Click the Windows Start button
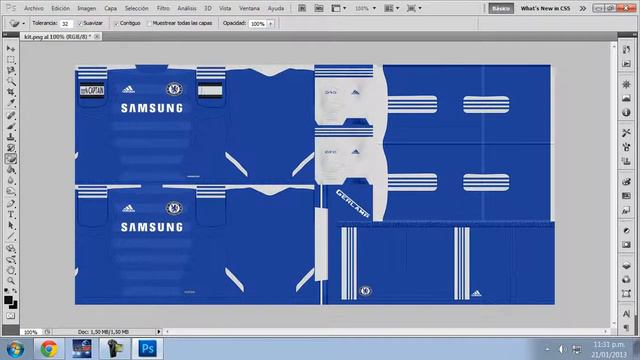640x360 pixels. (15, 349)
